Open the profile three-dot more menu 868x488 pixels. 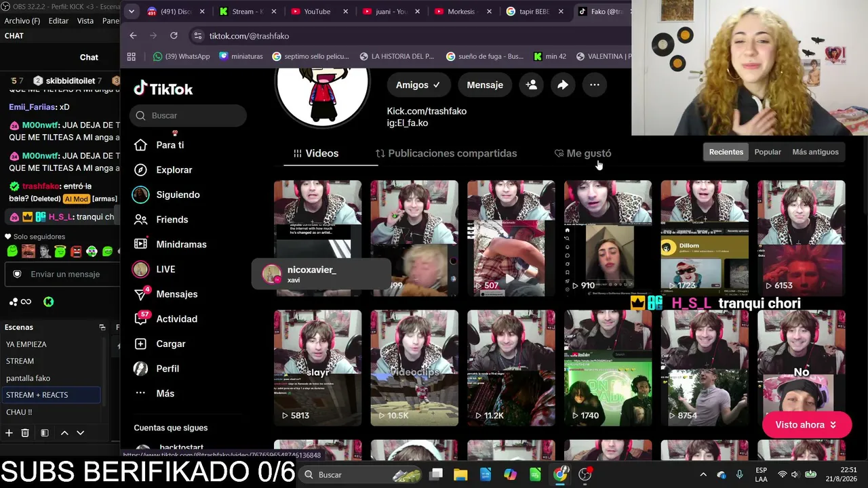point(595,85)
